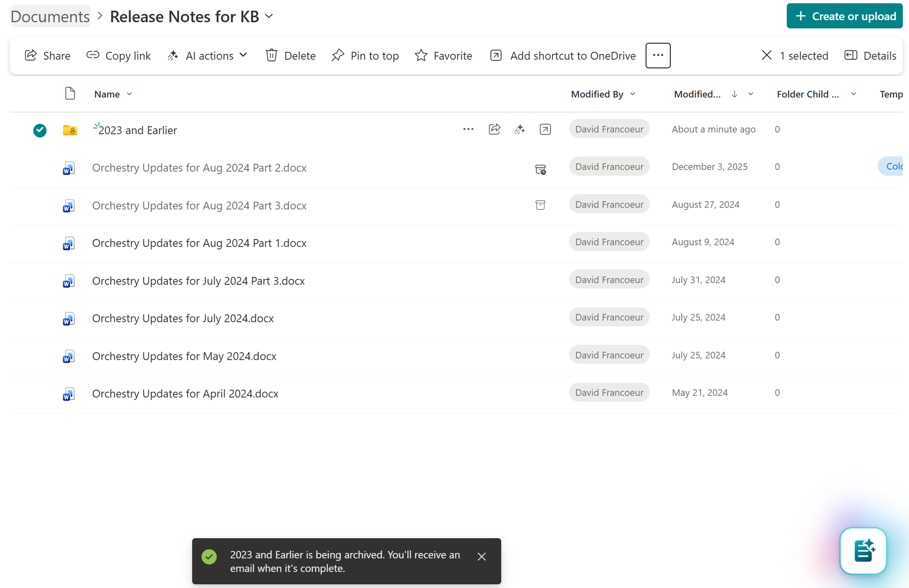Pin the selected item to top

click(365, 56)
